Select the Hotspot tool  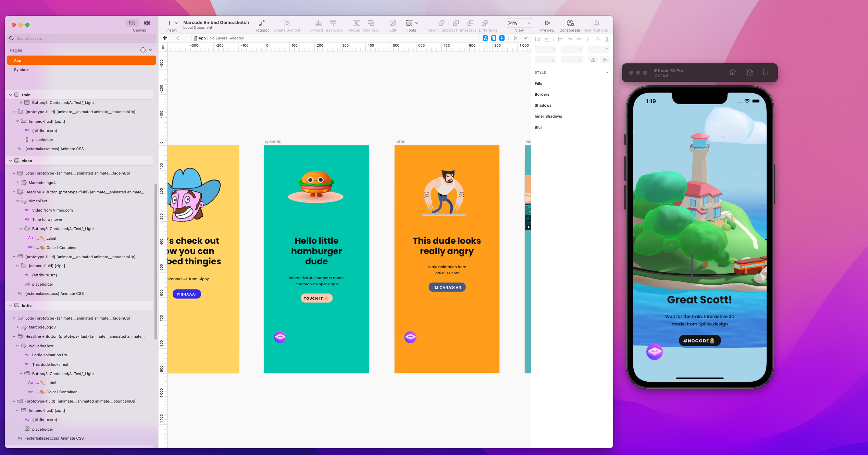pos(261,23)
